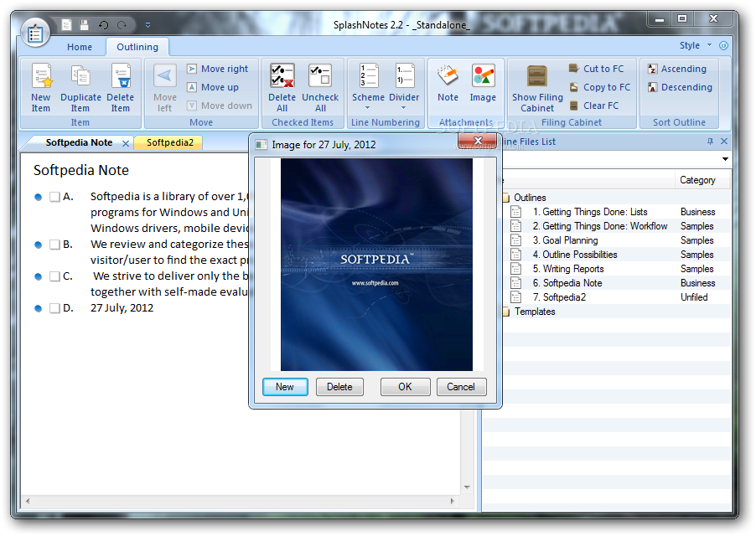756x536 pixels.
Task: Click the save quick access icon
Action: pos(85,24)
